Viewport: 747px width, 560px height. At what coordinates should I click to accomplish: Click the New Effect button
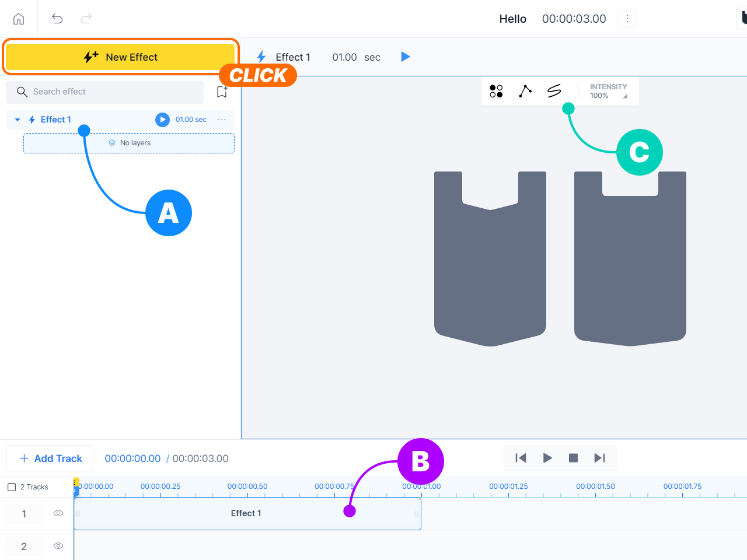pyautogui.click(x=120, y=57)
